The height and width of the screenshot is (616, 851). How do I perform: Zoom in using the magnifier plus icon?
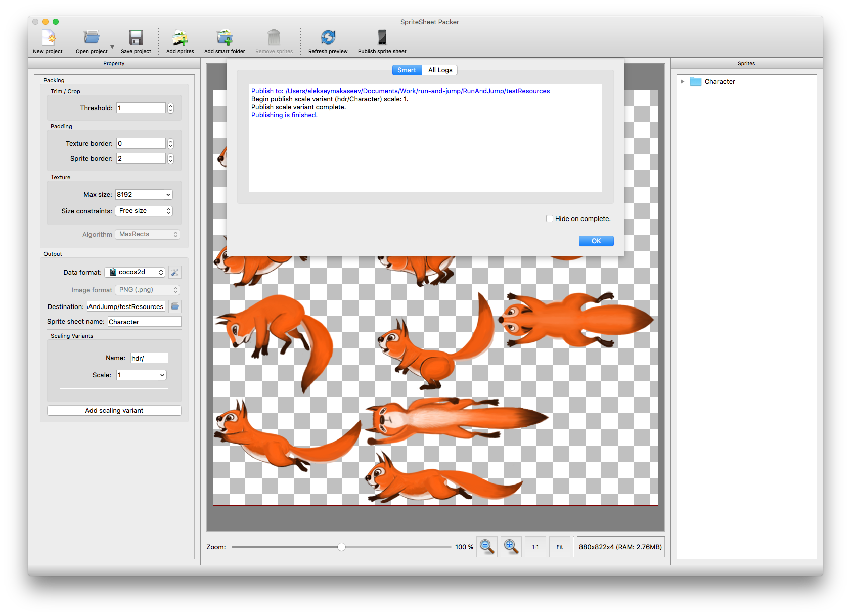click(511, 547)
